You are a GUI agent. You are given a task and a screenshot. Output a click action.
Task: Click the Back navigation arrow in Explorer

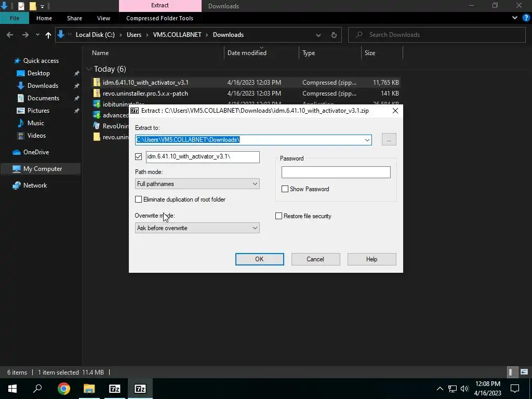pyautogui.click(x=10, y=35)
